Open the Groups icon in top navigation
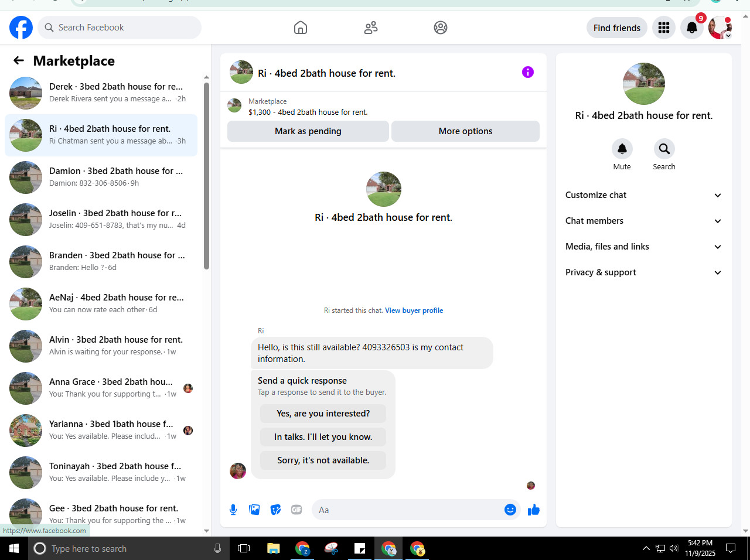Viewport: 750px width, 560px height. pyautogui.click(x=441, y=28)
